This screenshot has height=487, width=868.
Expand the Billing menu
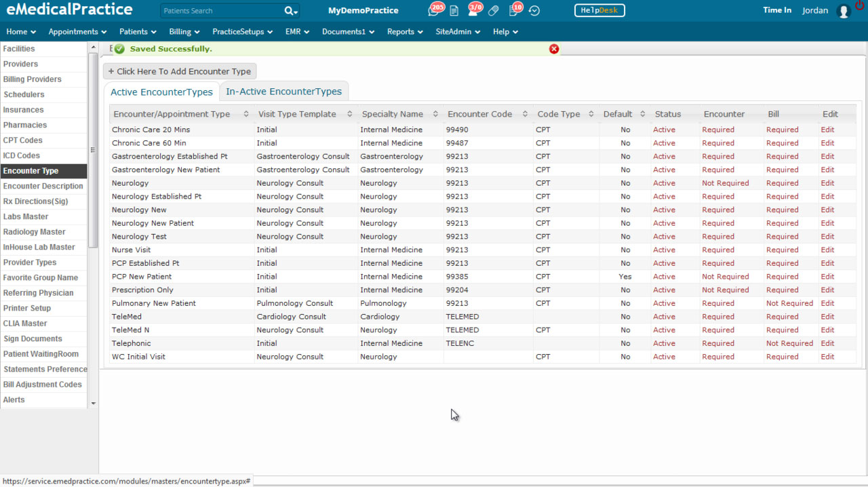(x=184, y=32)
